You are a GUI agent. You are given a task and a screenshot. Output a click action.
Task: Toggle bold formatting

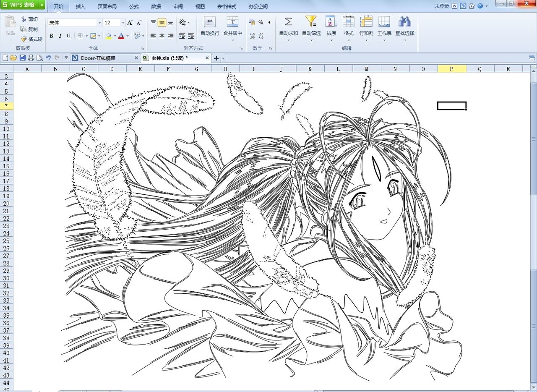pyautogui.click(x=52, y=36)
